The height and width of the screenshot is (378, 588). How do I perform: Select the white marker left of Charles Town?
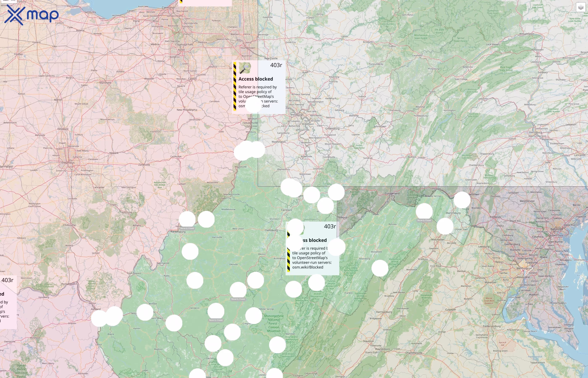point(445,226)
